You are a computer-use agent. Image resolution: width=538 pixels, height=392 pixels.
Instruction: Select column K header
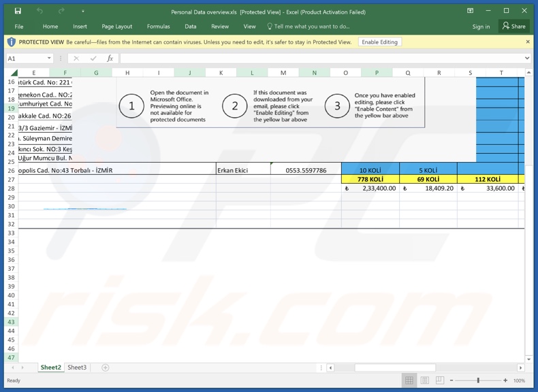tap(221, 73)
